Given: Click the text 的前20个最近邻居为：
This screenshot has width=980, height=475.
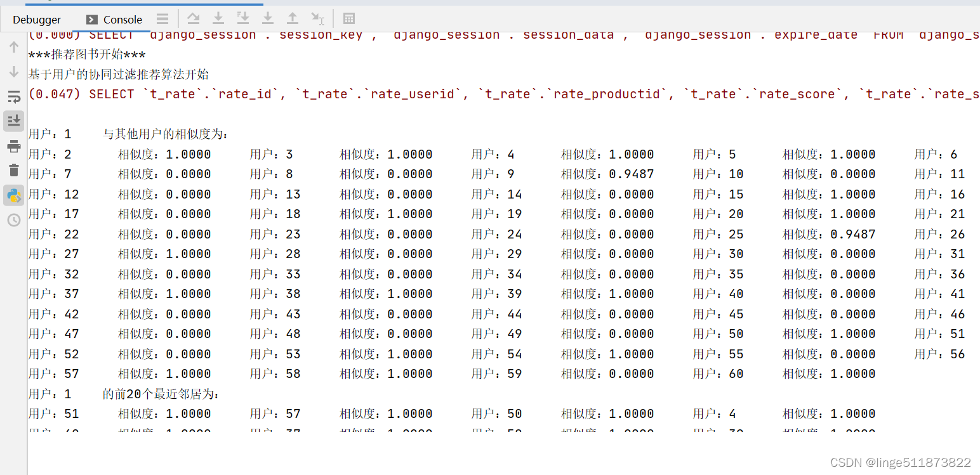Looking at the screenshot, I should coord(161,394).
